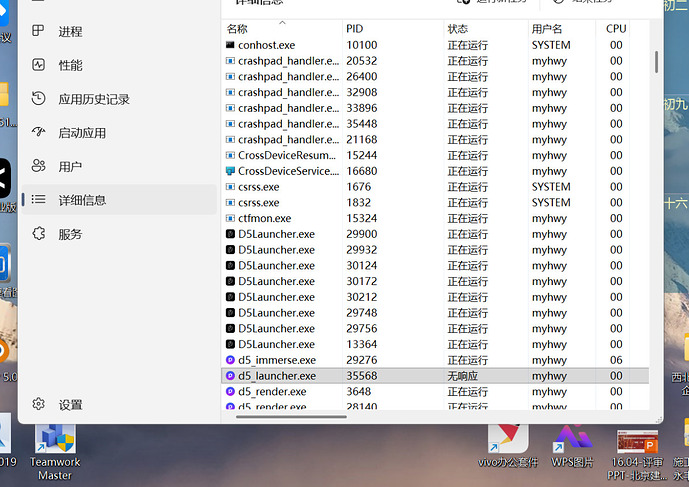Click the 用户 people icon
Viewport: 689px width, 487px height.
[38, 166]
